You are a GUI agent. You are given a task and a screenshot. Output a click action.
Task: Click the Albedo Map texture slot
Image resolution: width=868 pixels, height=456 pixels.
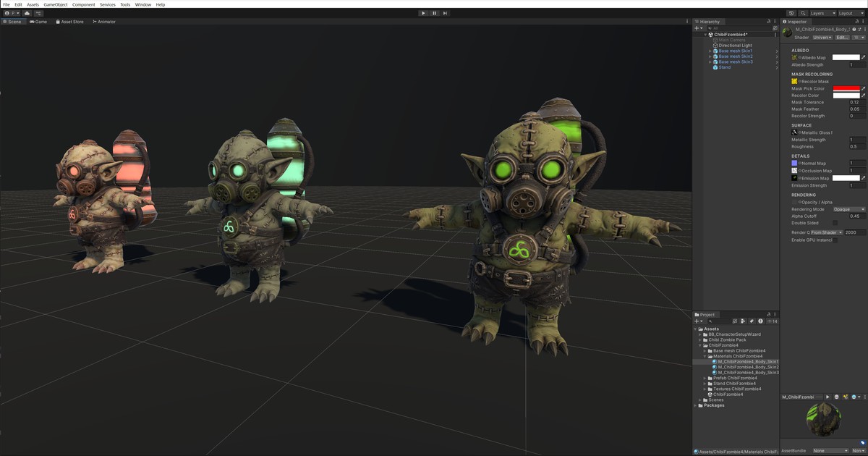pyautogui.click(x=794, y=57)
